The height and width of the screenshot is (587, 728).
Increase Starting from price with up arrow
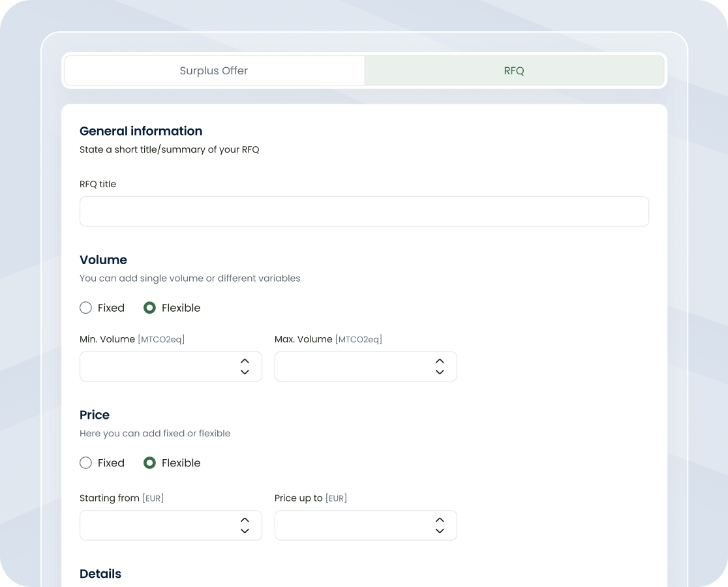[x=245, y=520]
